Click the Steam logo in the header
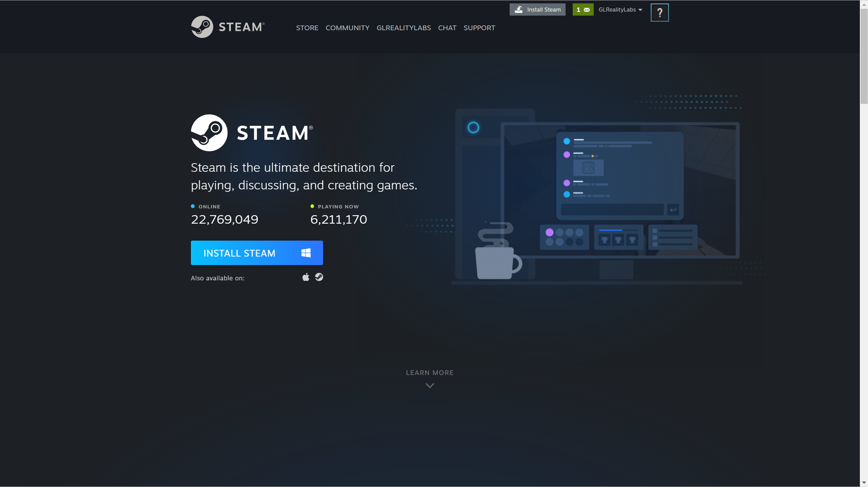Viewport: 868px width, 487px height. coord(228,27)
